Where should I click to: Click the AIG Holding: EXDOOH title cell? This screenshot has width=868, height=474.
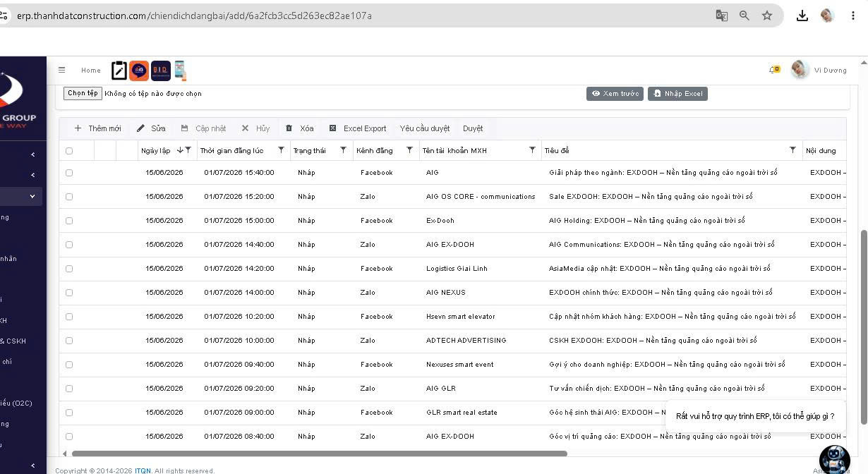[x=646, y=221]
